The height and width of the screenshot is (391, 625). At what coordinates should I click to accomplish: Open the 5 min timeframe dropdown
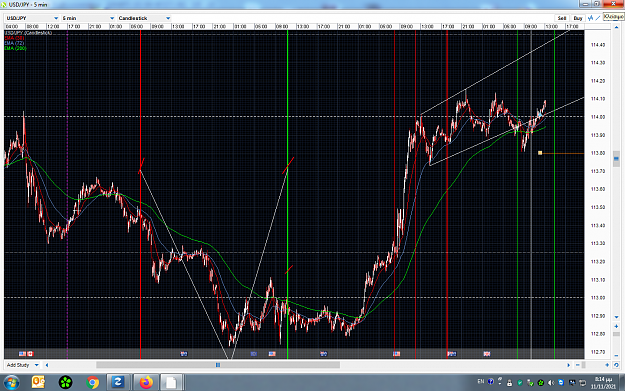pos(88,18)
